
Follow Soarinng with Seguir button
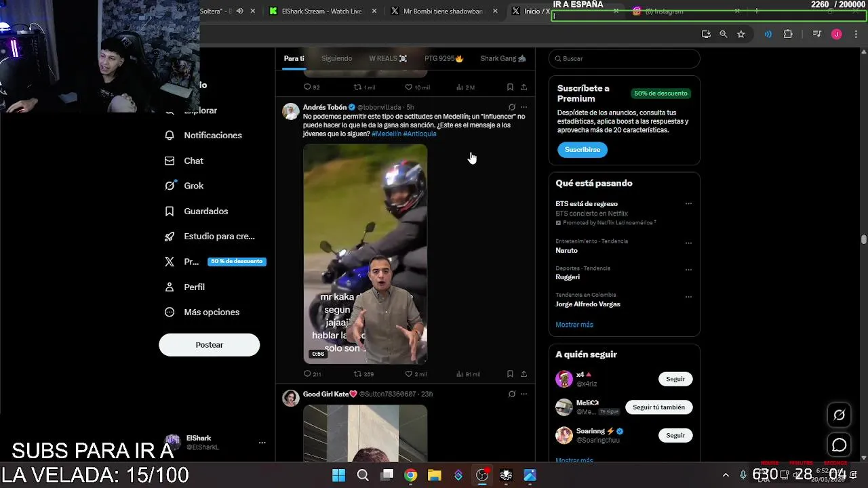pyautogui.click(x=675, y=436)
